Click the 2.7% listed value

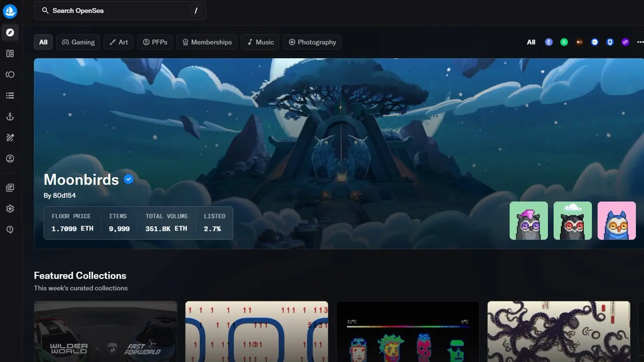[x=213, y=229]
